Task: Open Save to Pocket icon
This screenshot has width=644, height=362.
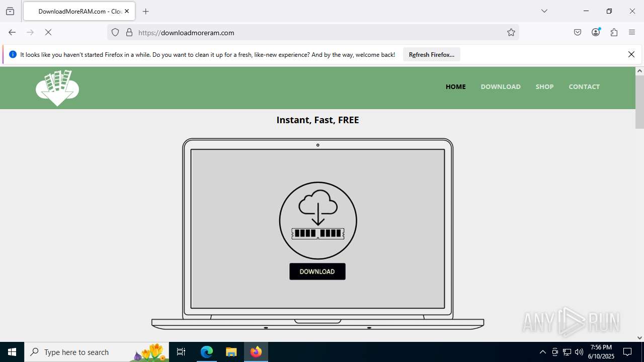Action: click(578, 32)
